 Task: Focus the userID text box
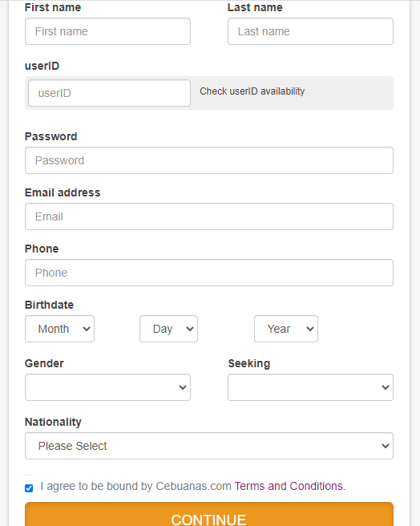point(109,93)
